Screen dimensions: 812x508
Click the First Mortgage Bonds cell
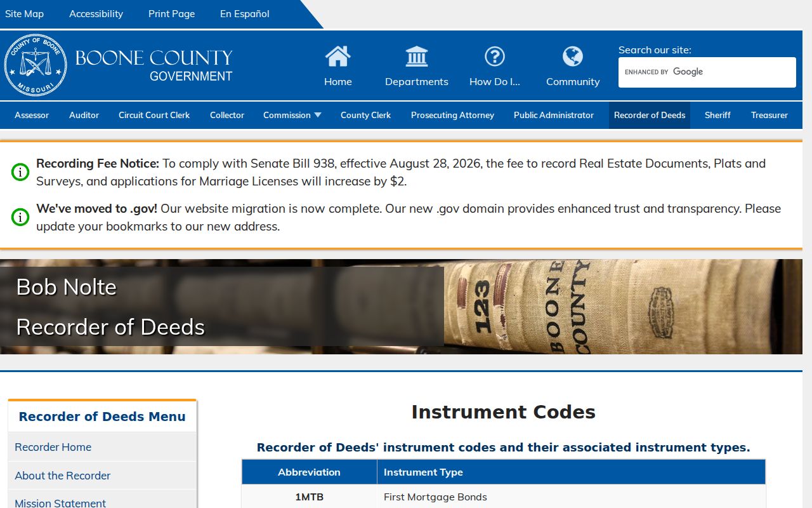point(571,497)
